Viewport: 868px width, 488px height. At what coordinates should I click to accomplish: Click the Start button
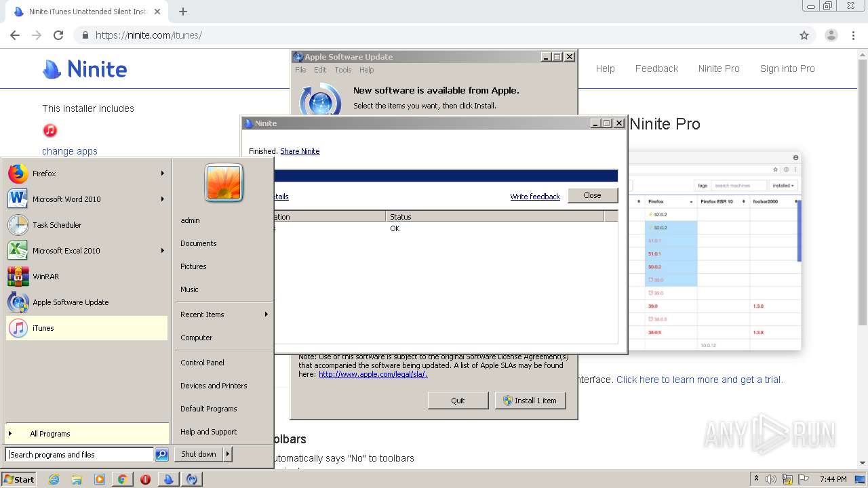click(x=19, y=479)
